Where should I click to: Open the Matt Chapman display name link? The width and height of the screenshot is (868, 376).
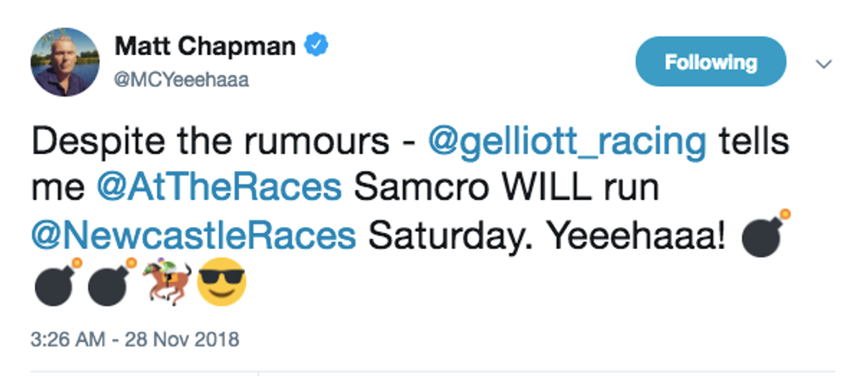[203, 45]
